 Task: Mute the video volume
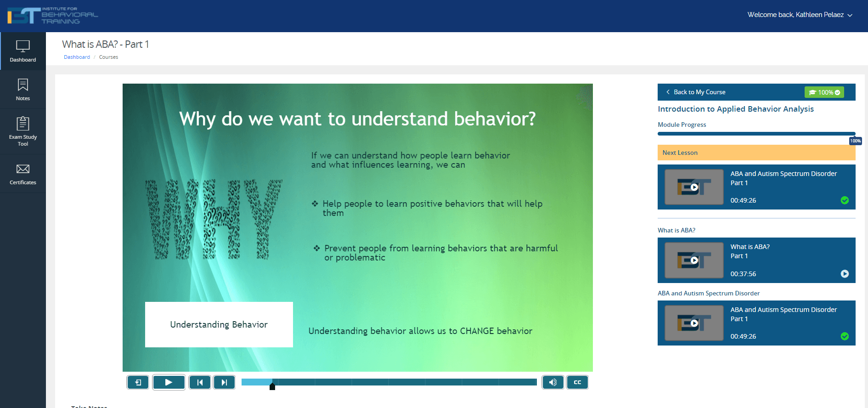[553, 382]
